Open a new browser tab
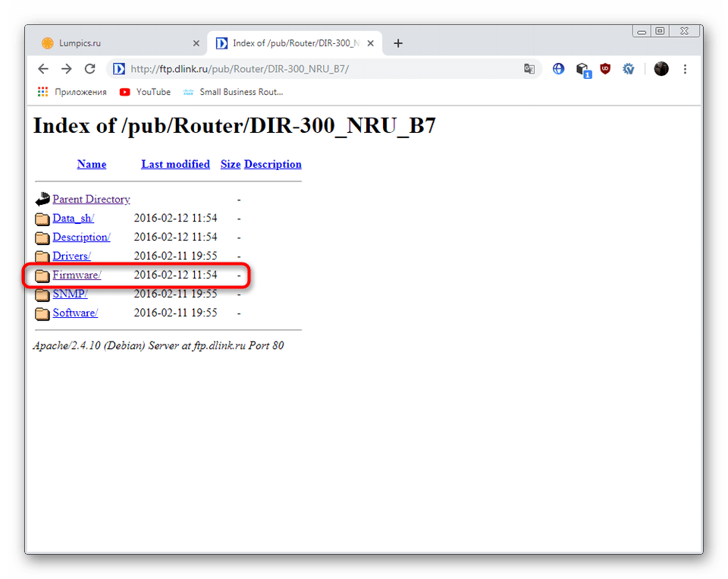This screenshot has height=579, width=728. pos(398,43)
